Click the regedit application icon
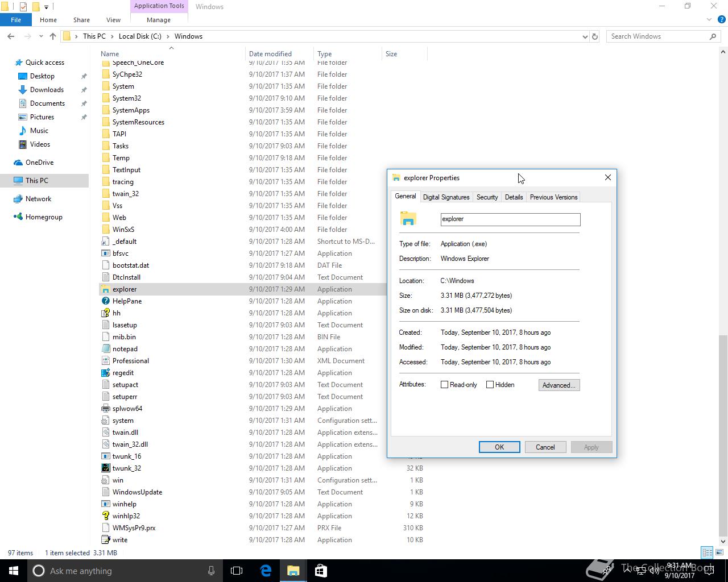Screen dimensions: 728x582 click(x=105, y=373)
